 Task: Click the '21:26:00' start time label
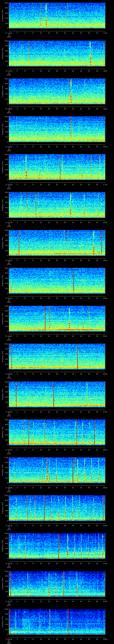pos(9,412)
